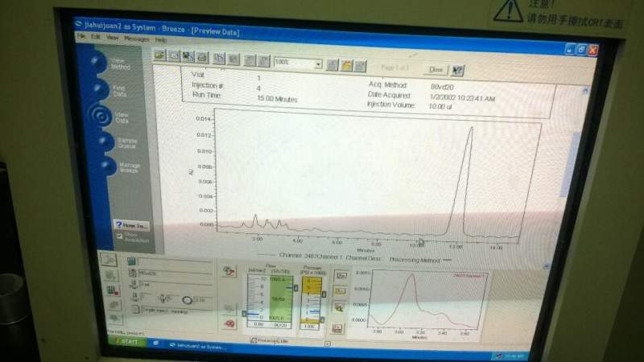Open the File menu
644x362 pixels.
coord(81,36)
